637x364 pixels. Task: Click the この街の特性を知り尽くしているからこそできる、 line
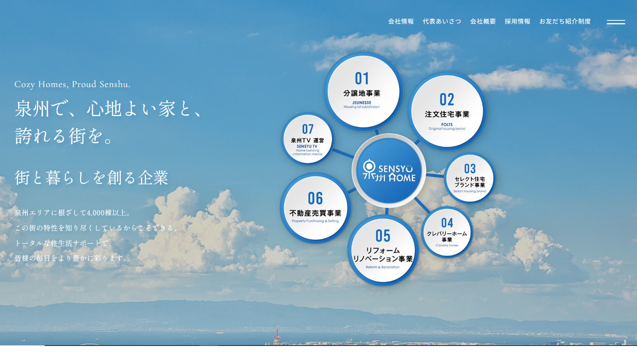coord(97,228)
